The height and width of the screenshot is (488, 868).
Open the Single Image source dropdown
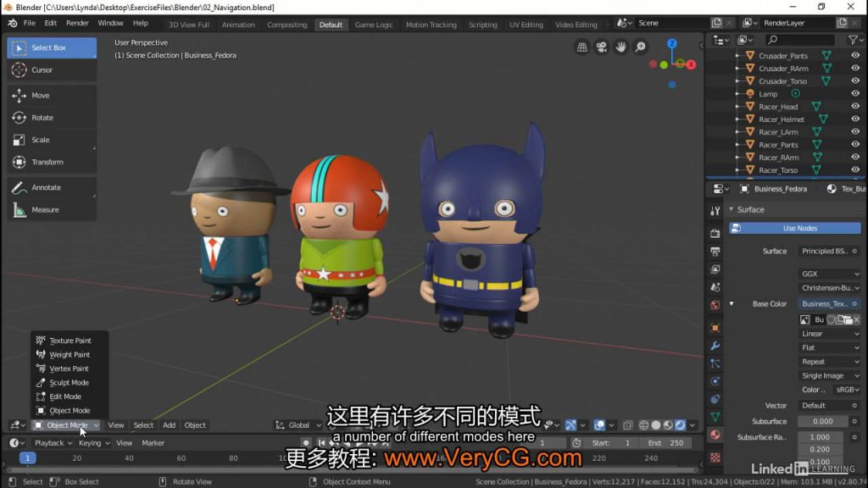pyautogui.click(x=830, y=375)
